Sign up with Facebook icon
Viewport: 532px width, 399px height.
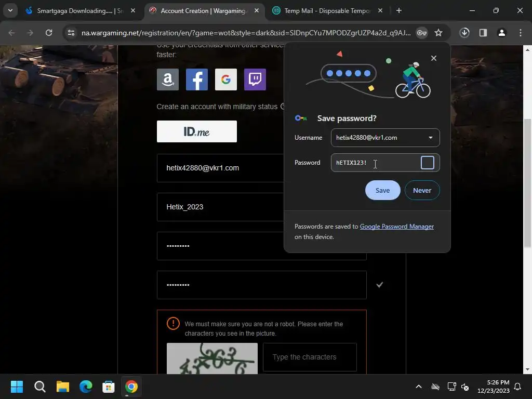[x=197, y=79]
